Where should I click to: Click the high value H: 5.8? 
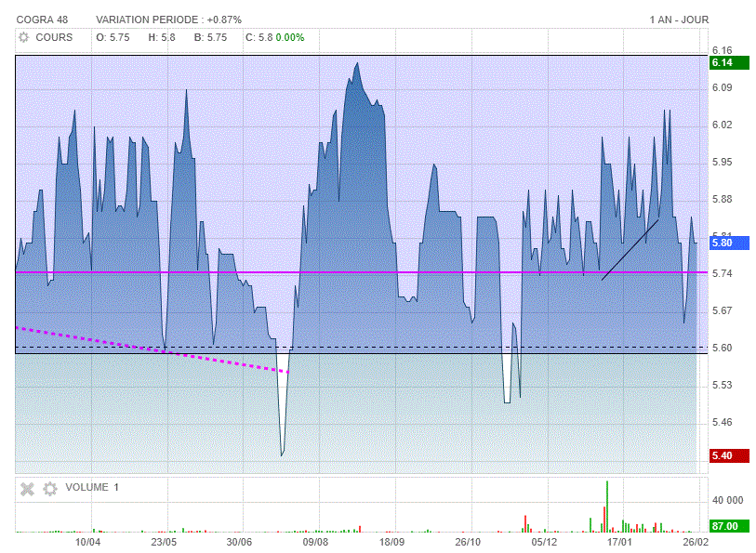coord(162,37)
